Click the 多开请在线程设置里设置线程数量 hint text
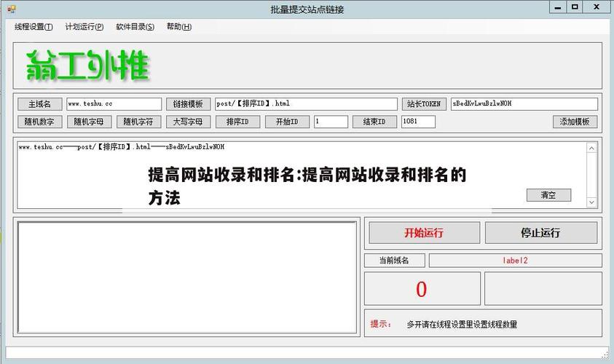Screen dimensions: 614x364 click(x=462, y=325)
